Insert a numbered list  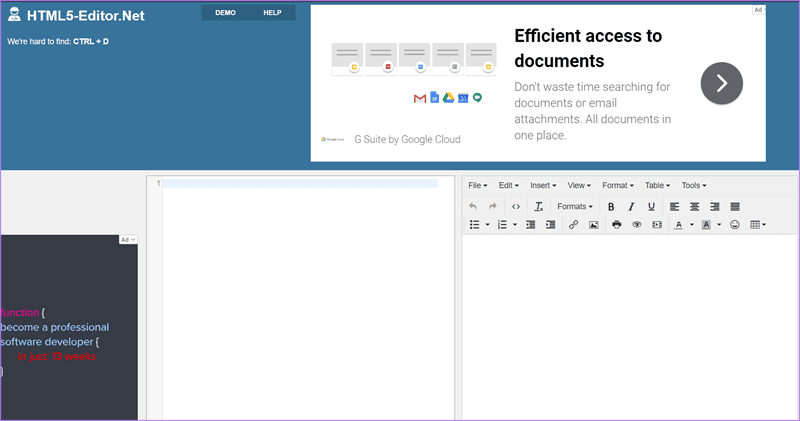502,225
